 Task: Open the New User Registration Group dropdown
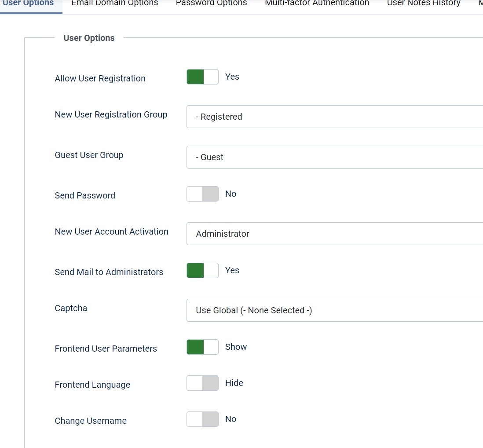click(x=334, y=117)
